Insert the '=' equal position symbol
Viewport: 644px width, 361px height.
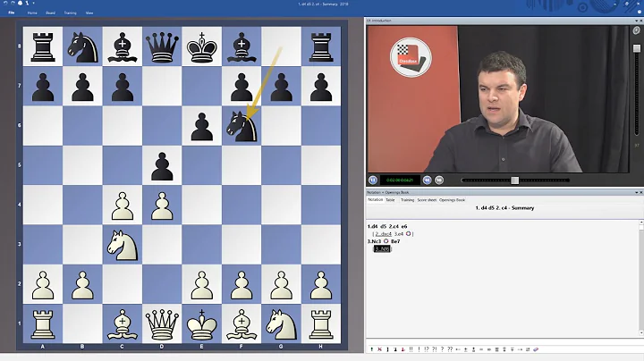pyautogui.click(x=481, y=349)
